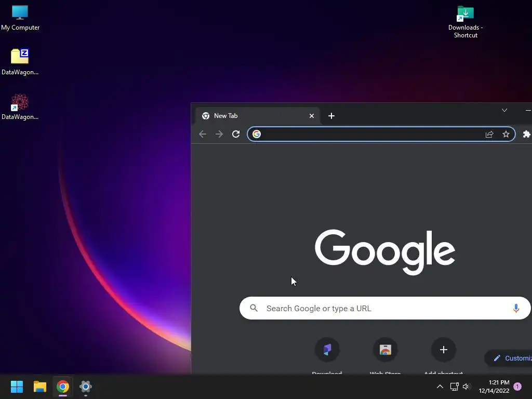Open the DataWagon shortcut with red icon

[20, 107]
